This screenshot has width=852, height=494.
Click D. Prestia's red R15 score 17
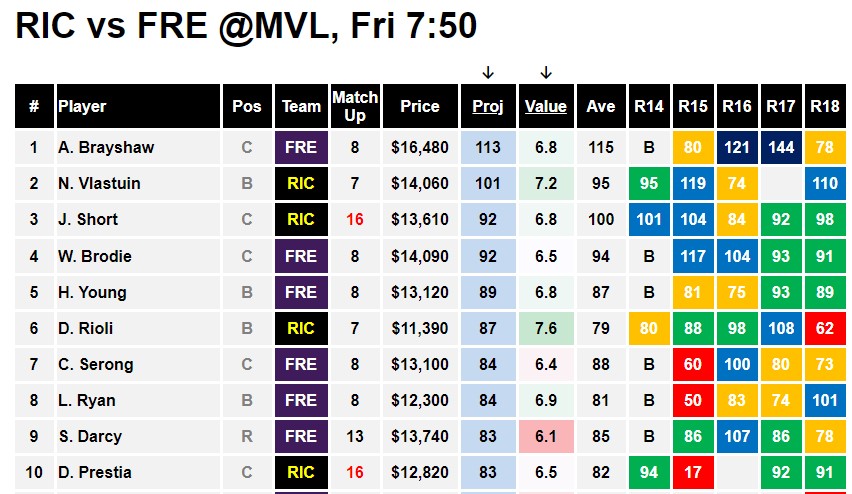693,472
